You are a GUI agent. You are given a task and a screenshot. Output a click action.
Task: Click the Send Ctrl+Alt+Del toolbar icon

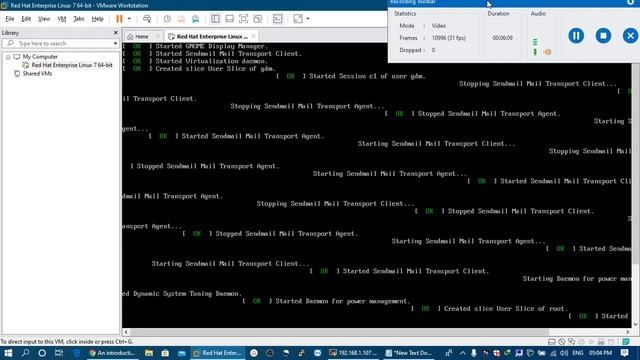[x=147, y=19]
